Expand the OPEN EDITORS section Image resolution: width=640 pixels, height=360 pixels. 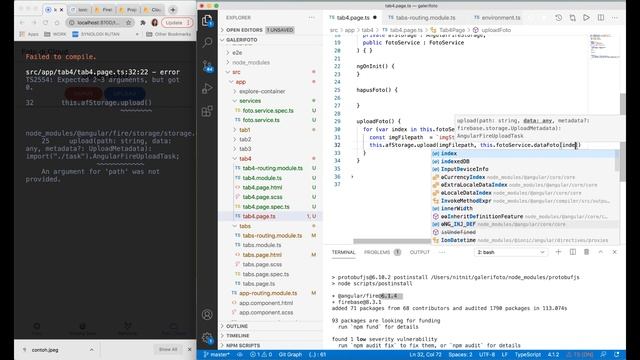click(x=271, y=30)
